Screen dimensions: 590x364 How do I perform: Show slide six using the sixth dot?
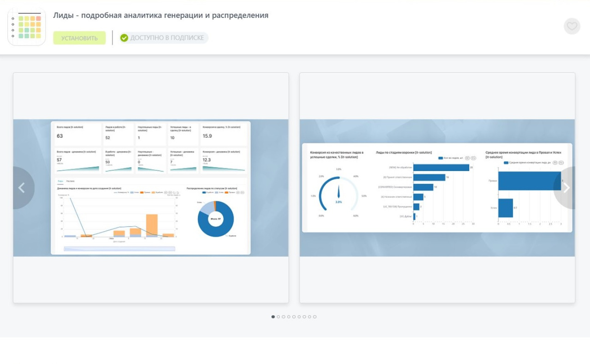pyautogui.click(x=299, y=317)
